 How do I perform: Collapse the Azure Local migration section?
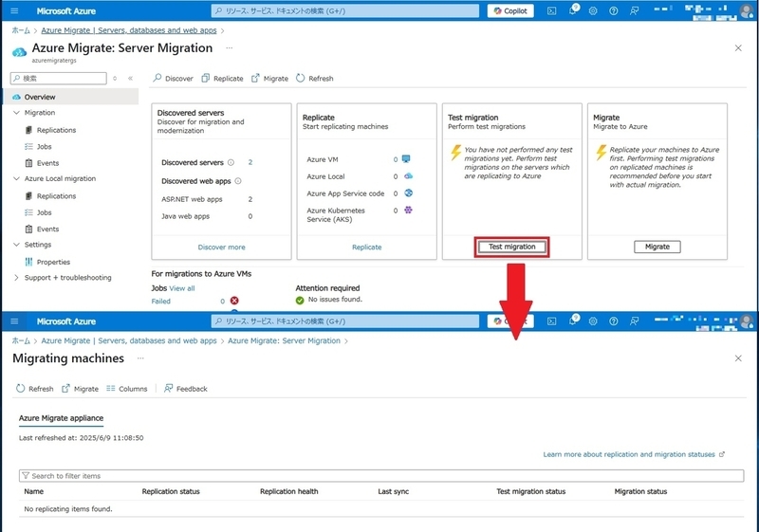[16, 178]
